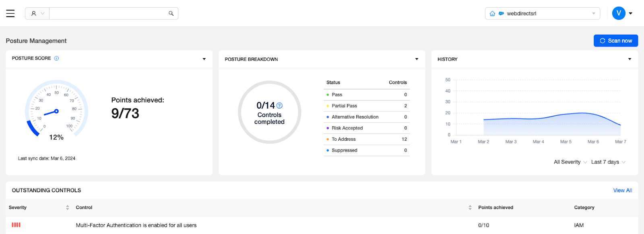This screenshot has height=234, width=644.
Task: Click the Severity column header text
Action: [x=18, y=207]
